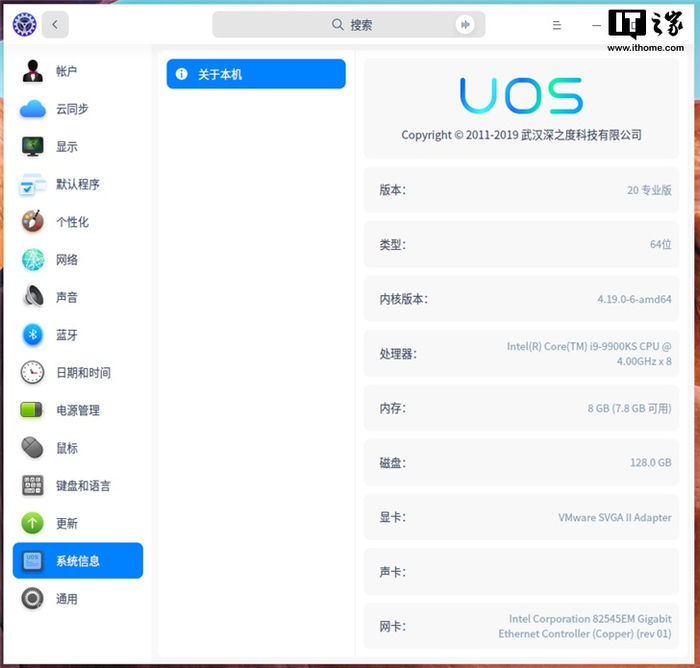Screen dimensions: 700x668
Task: Select the 关于本机 about this machine item
Action: (x=256, y=74)
